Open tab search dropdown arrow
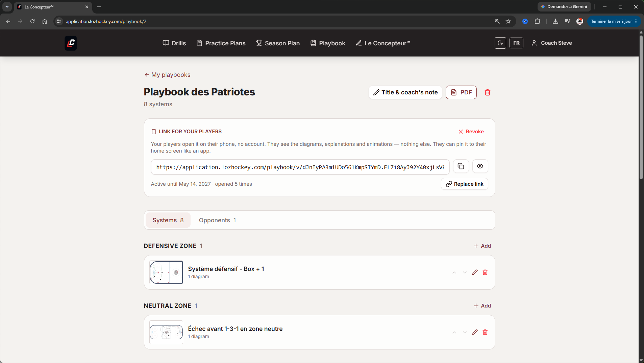Image resolution: width=644 pixels, height=363 pixels. pyautogui.click(x=7, y=7)
